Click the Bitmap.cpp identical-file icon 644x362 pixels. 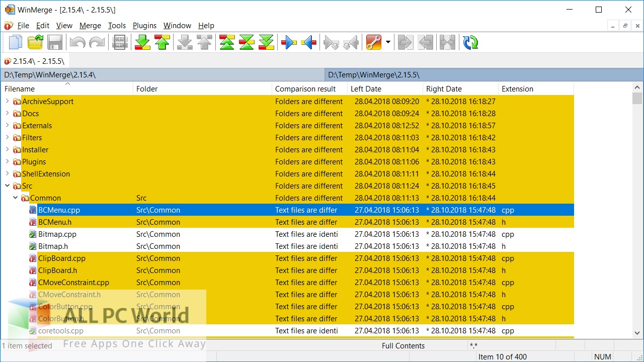coord(33,234)
